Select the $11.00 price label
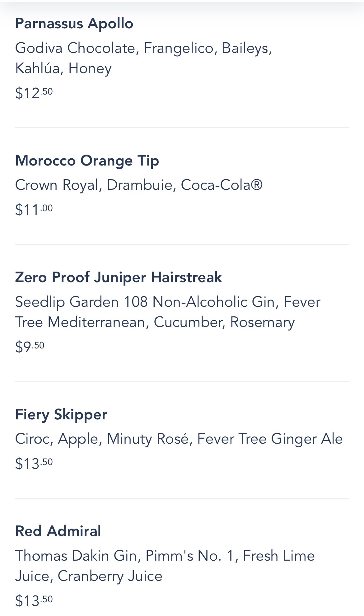The image size is (364, 616). pos(34,210)
